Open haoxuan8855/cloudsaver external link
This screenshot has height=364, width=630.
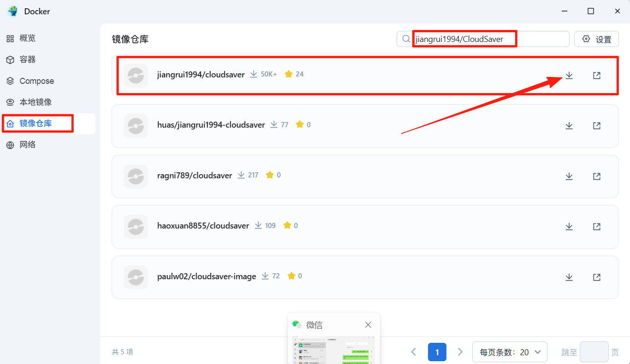coord(597,226)
